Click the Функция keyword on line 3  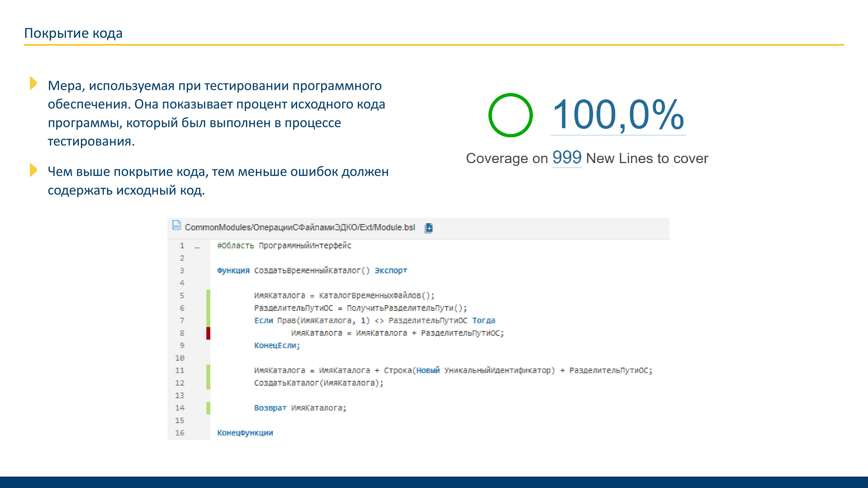click(233, 270)
